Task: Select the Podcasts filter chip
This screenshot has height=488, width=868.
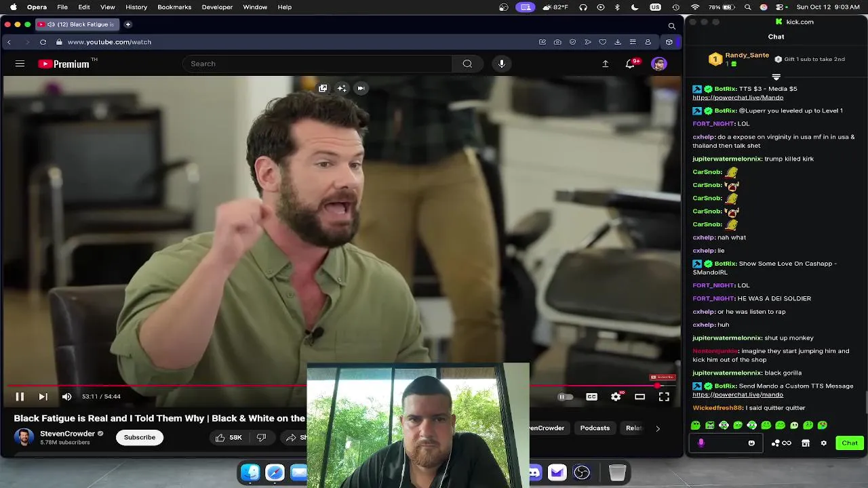Action: 595,428
